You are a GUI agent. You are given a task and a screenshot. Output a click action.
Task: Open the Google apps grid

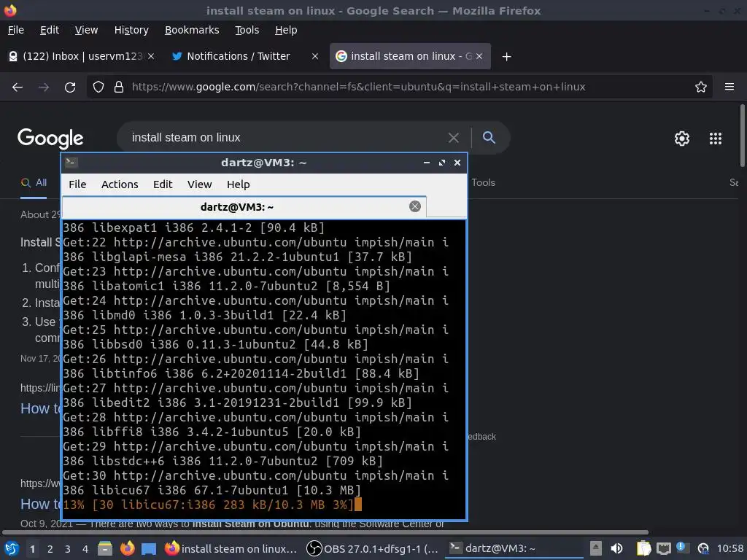coord(716,139)
